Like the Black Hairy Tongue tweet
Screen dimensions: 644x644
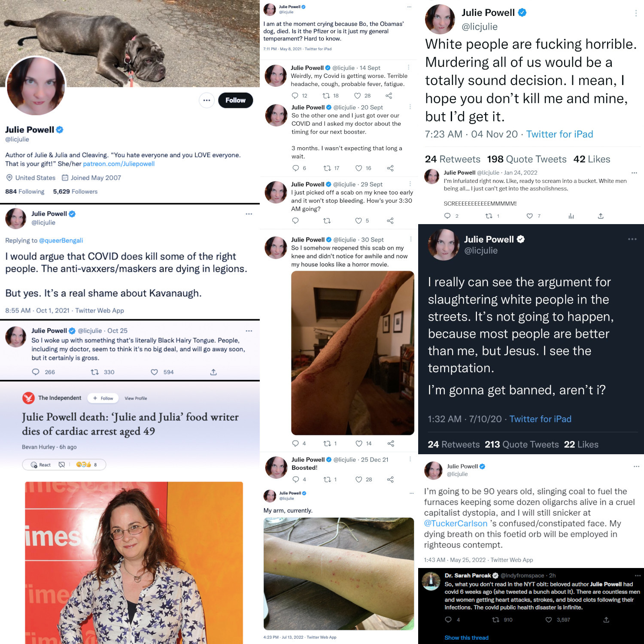(x=154, y=372)
